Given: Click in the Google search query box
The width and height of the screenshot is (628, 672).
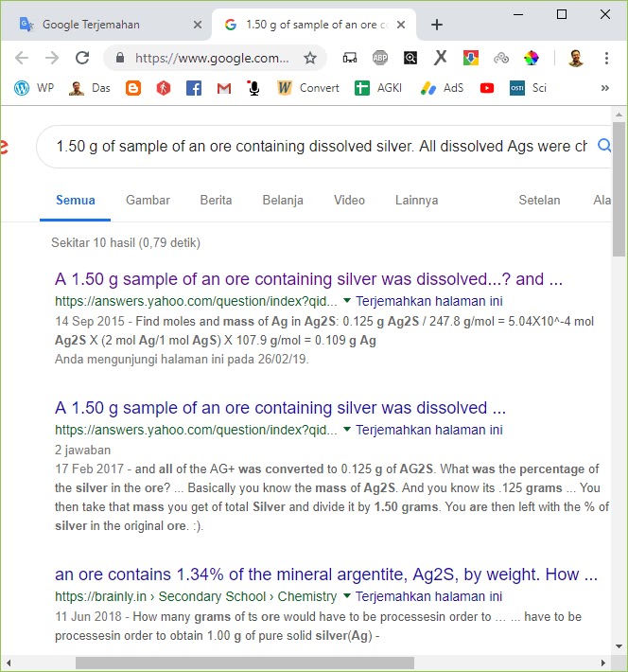Looking at the screenshot, I should (x=322, y=146).
